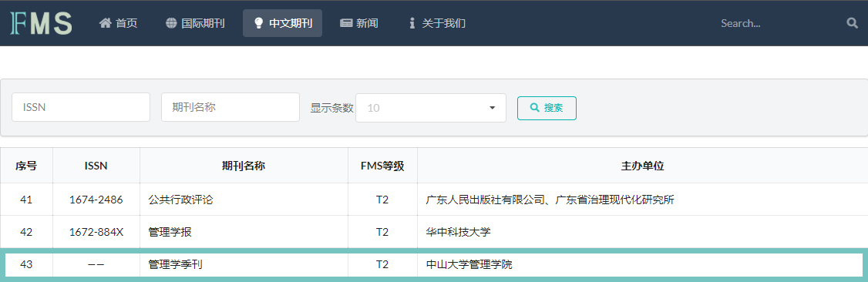Image resolution: width=868 pixels, height=282 pixels.
Task: Click the 主办单位 column header
Action: point(643,166)
